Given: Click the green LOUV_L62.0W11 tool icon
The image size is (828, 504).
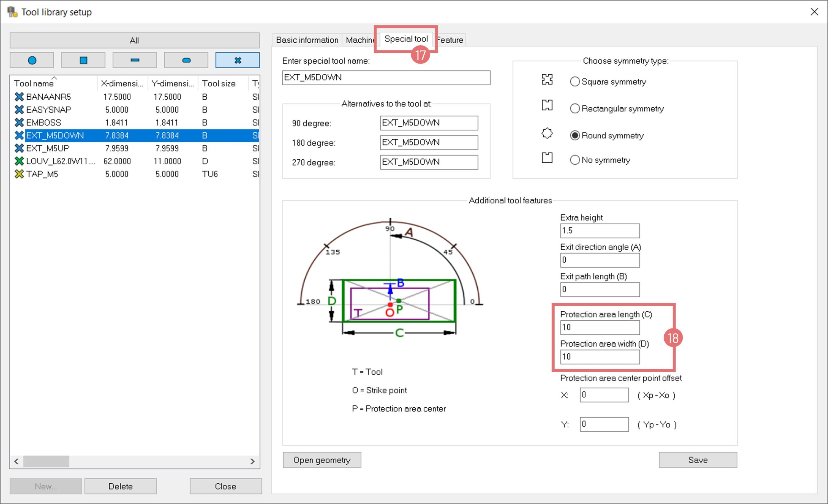Looking at the screenshot, I should [x=19, y=161].
